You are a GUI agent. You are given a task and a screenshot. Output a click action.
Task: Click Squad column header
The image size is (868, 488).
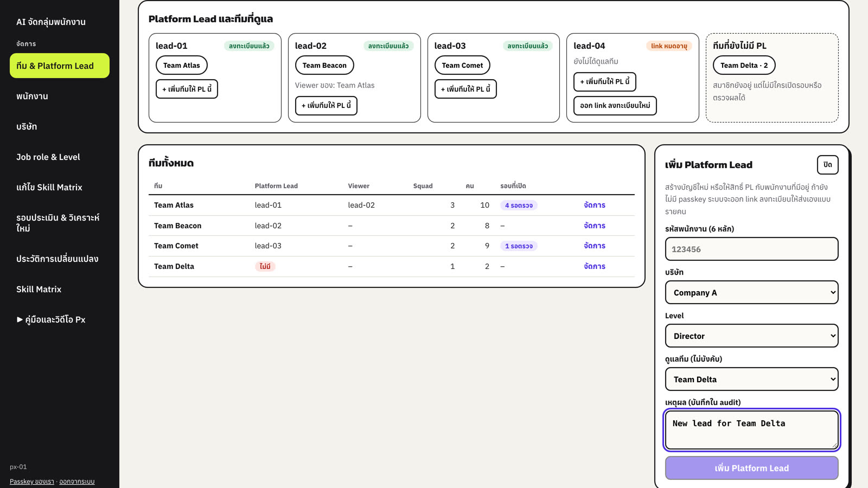pyautogui.click(x=423, y=186)
